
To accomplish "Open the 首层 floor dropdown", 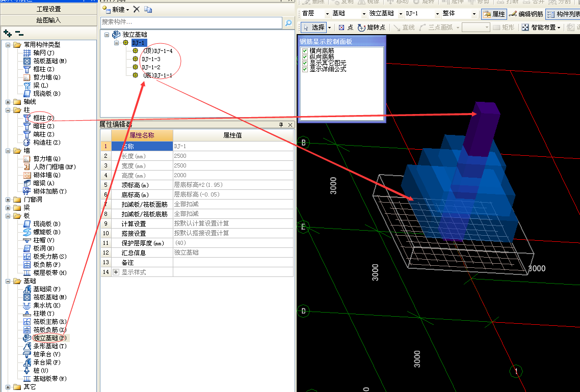I will coord(327,14).
